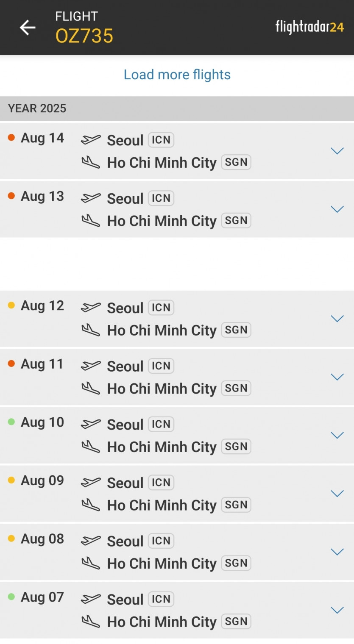Click the Aug 14 departure plane icon
The image size is (354, 644).
pos(91,139)
